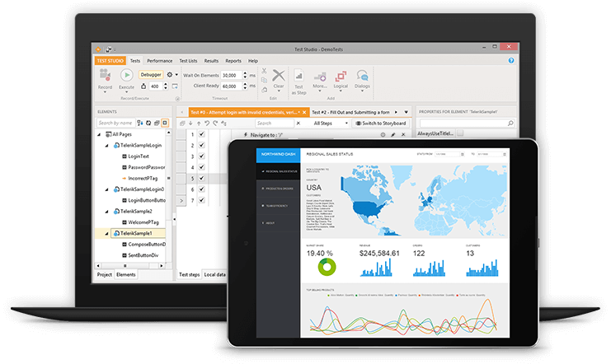The height and width of the screenshot is (364, 611).
Task: Click the TEST STUDIO orange button
Action: (110, 61)
